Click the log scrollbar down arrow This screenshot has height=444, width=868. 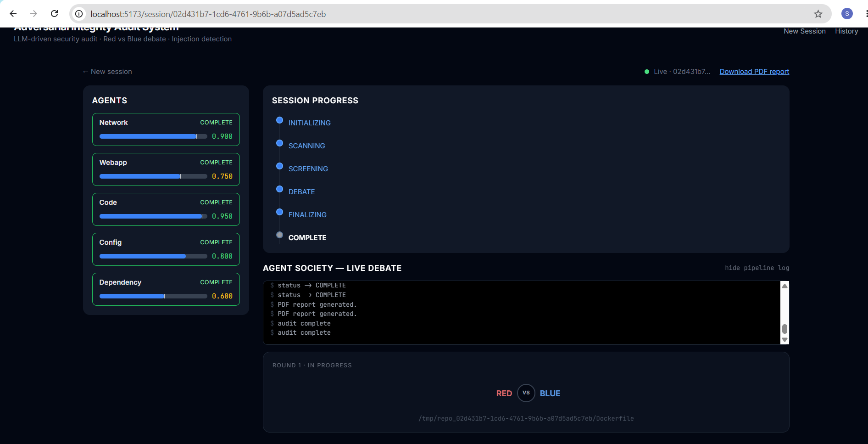pyautogui.click(x=785, y=340)
